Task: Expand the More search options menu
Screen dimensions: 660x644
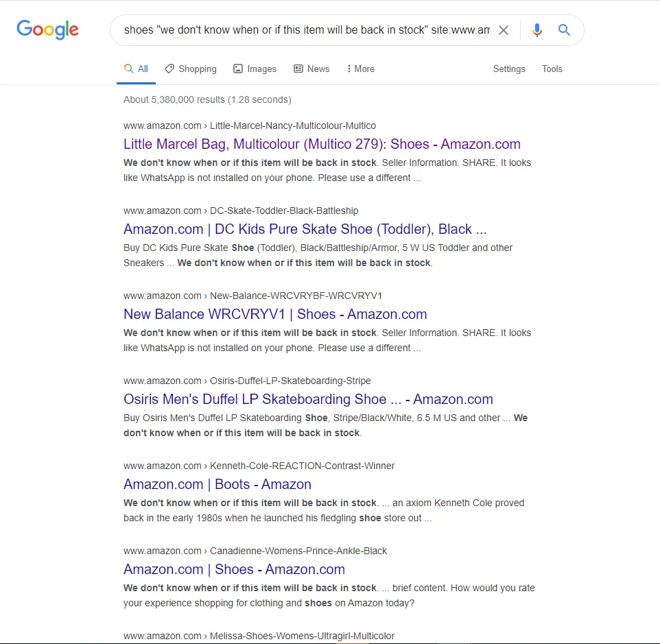Action: click(x=361, y=69)
